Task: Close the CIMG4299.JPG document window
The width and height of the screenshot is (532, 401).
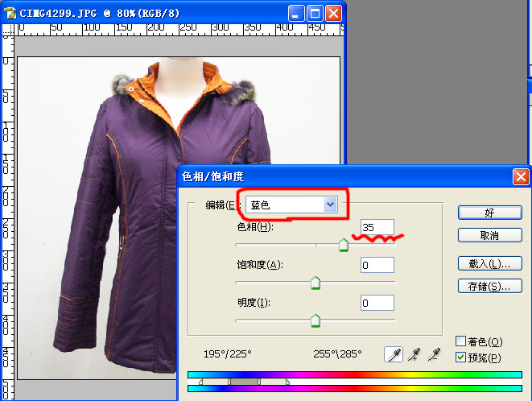Action: 333,12
